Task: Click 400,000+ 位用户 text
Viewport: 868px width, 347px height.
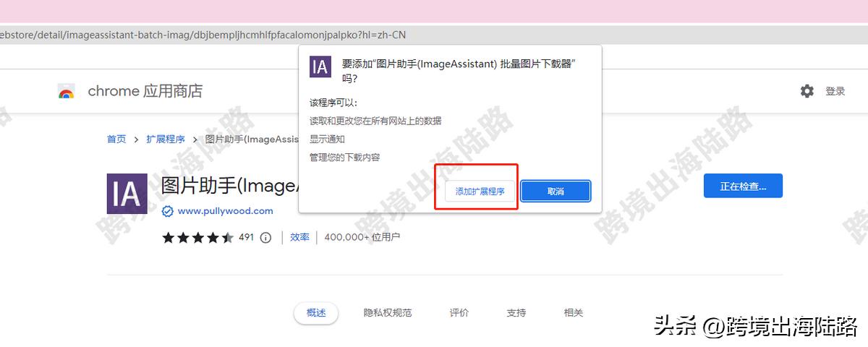Action: click(362, 237)
